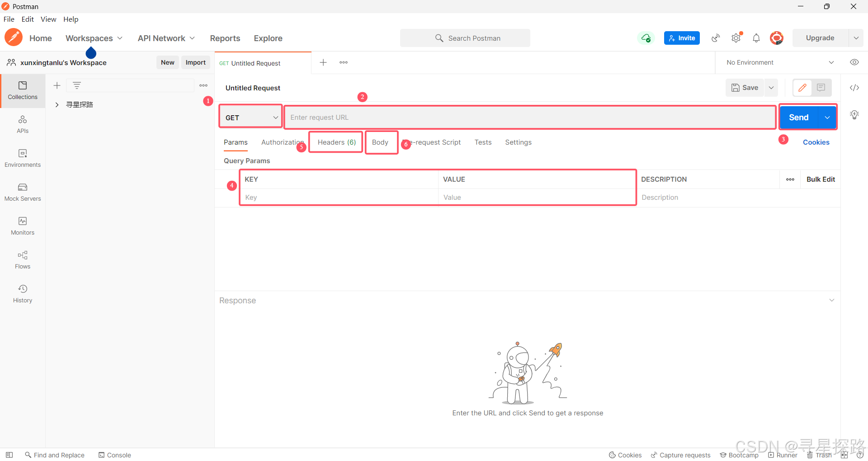
Task: Click the environment quick look eye icon
Action: 854,62
